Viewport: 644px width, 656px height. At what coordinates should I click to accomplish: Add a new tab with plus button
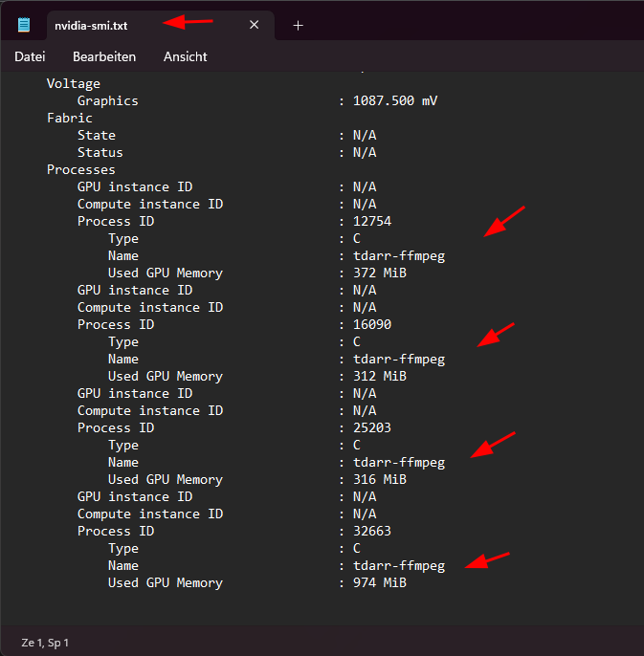pos(299,26)
